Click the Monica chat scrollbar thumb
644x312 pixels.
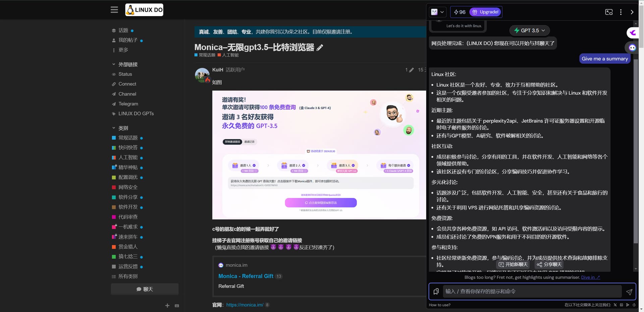(x=636, y=151)
